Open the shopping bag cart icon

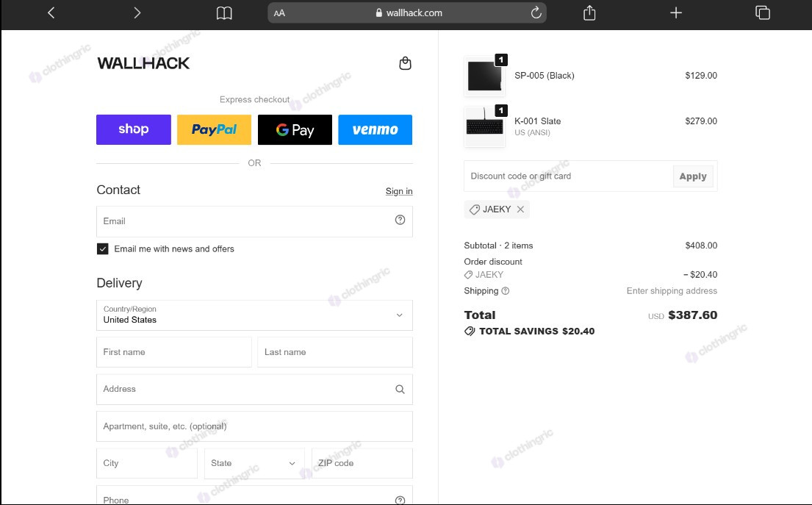click(405, 63)
